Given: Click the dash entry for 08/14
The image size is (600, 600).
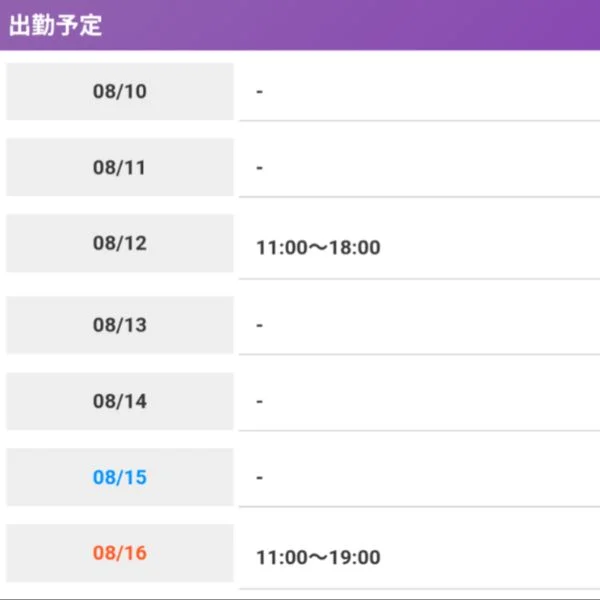Looking at the screenshot, I should pyautogui.click(x=259, y=401).
